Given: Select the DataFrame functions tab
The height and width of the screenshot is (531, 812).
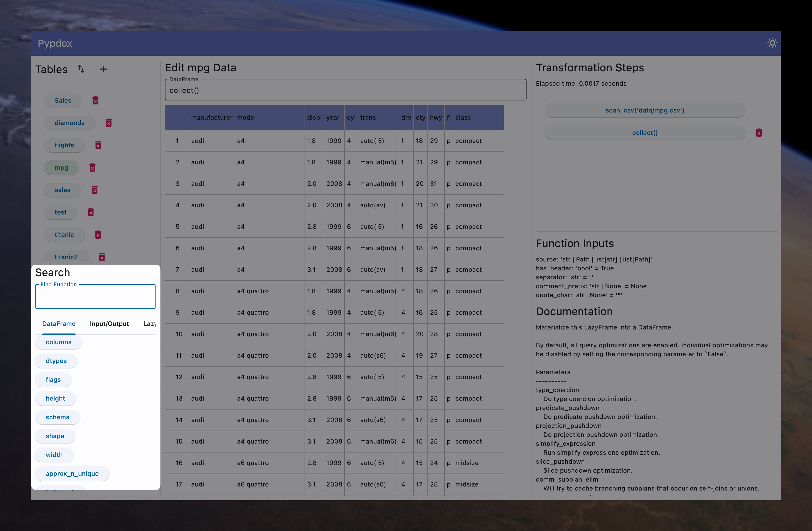Looking at the screenshot, I should tap(59, 324).
